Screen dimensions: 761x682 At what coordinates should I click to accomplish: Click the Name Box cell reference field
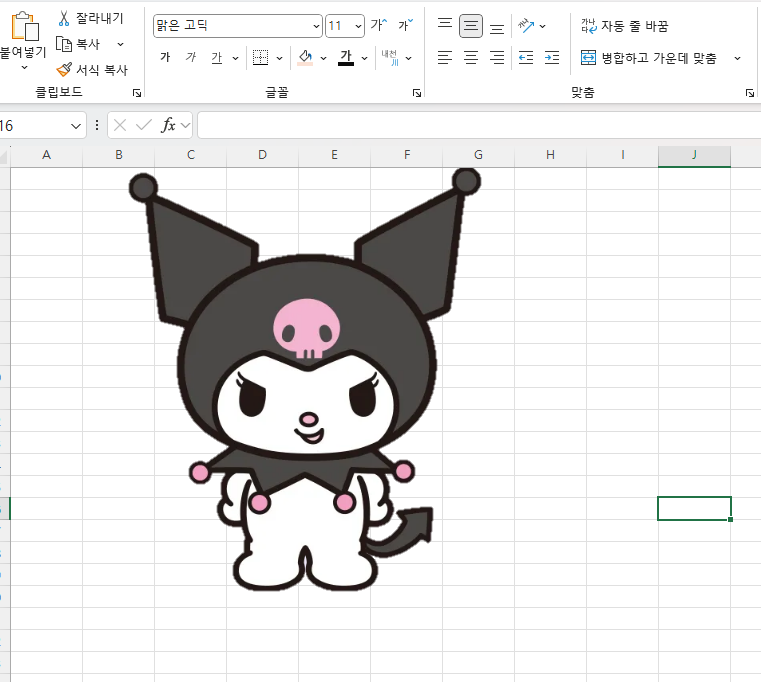[32, 126]
